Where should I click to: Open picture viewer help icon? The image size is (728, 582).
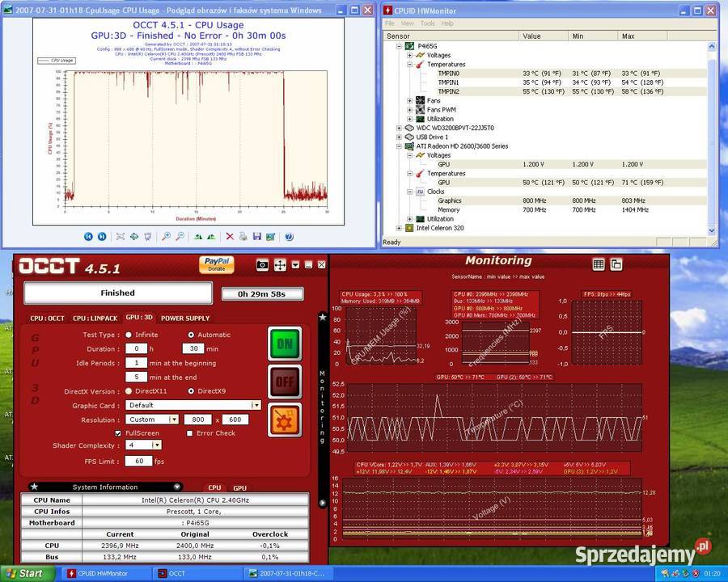(x=289, y=237)
